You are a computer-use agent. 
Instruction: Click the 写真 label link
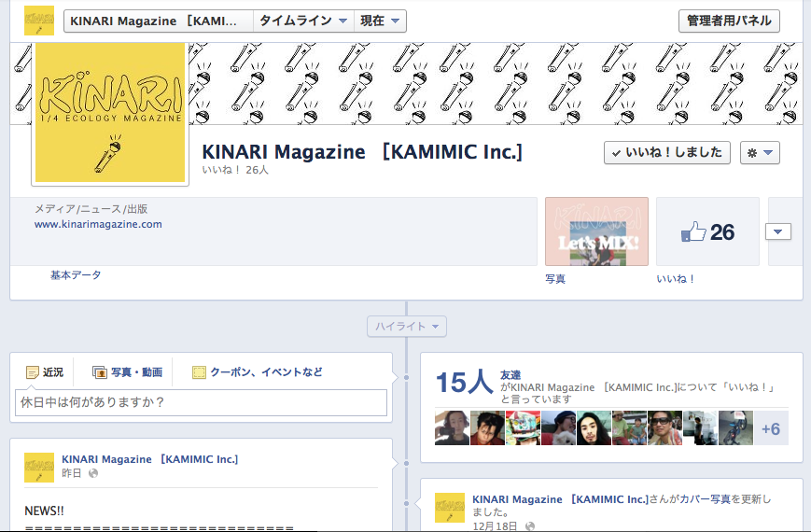555,279
